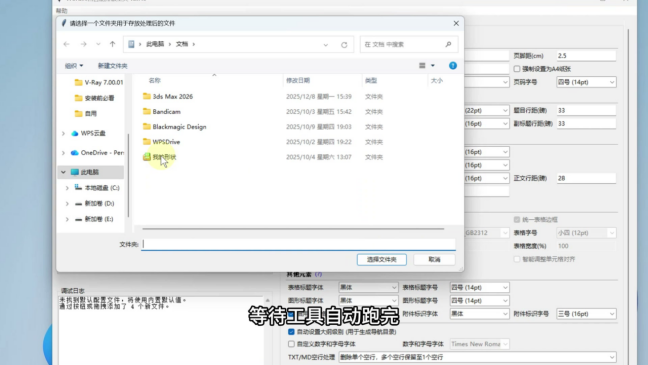648x365 pixels.
Task: Expand 本地磁盘 (C:) in the tree
Action: 67,188
